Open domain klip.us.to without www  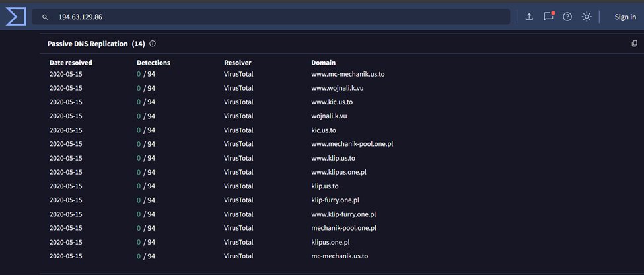[325, 186]
